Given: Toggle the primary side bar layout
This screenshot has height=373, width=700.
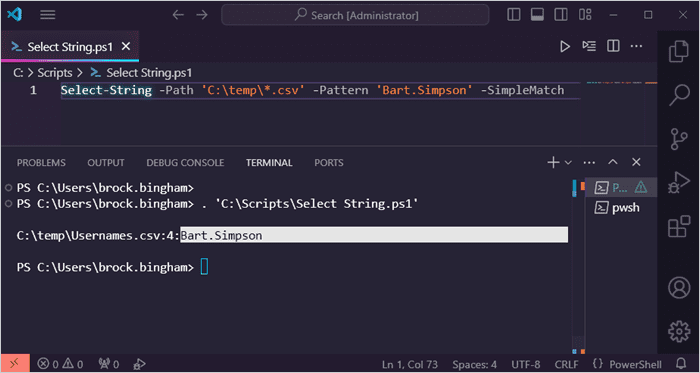Looking at the screenshot, I should [514, 15].
